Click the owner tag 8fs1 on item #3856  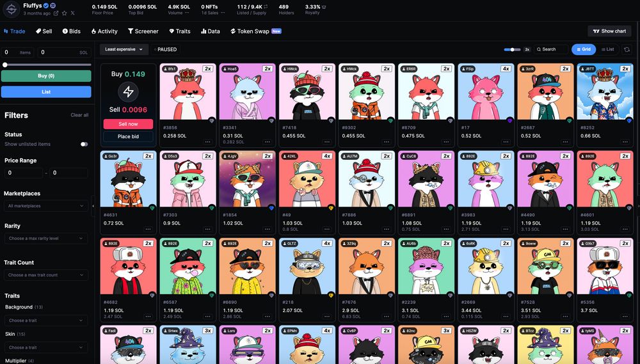coord(170,69)
